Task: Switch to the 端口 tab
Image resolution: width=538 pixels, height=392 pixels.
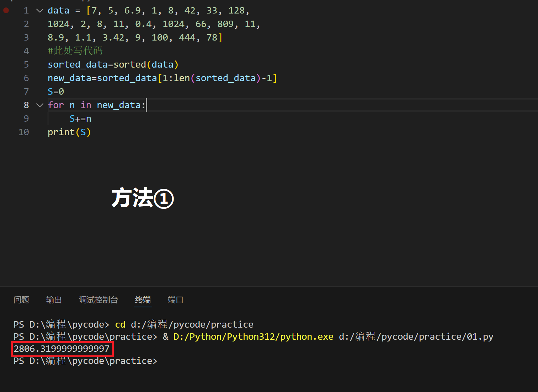Action: point(175,300)
